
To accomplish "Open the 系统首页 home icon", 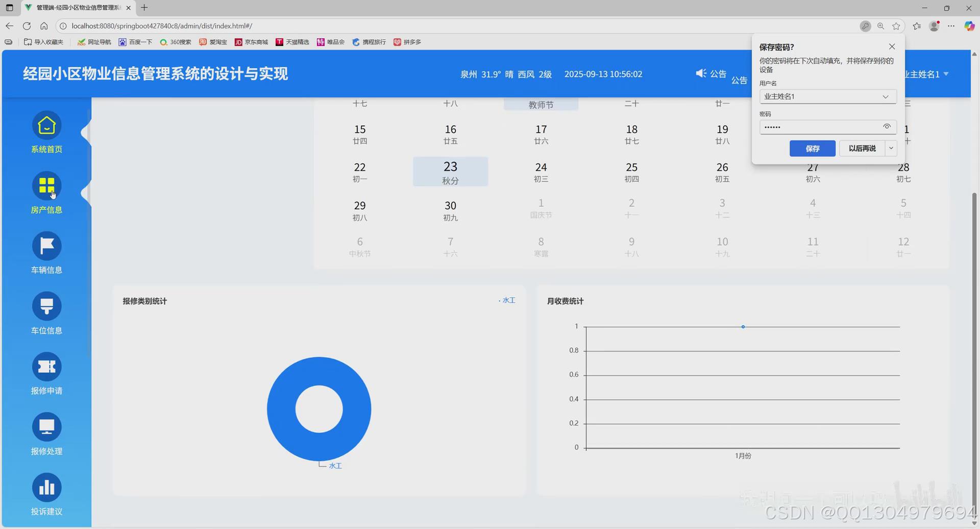I will (x=46, y=126).
